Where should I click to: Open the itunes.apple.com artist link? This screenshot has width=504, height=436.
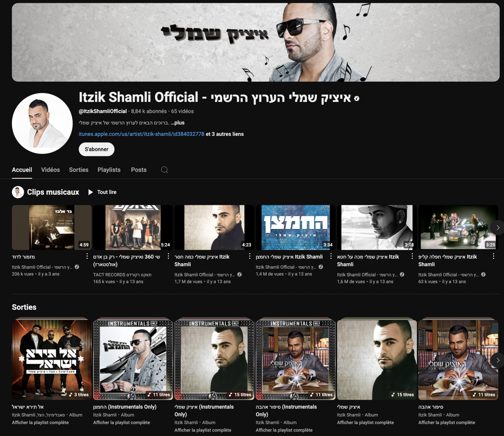(x=141, y=134)
